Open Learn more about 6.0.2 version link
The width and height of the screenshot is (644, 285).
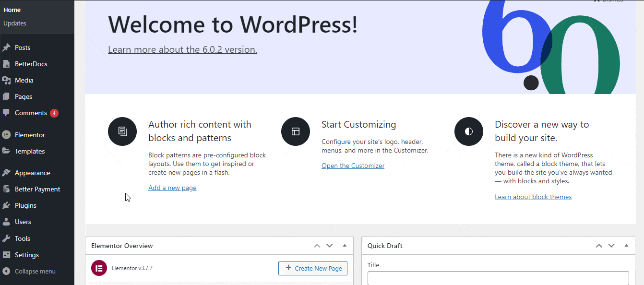182,49
